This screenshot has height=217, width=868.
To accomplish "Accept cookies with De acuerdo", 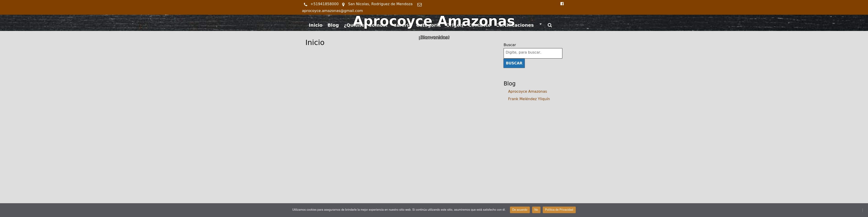I will [x=520, y=210].
